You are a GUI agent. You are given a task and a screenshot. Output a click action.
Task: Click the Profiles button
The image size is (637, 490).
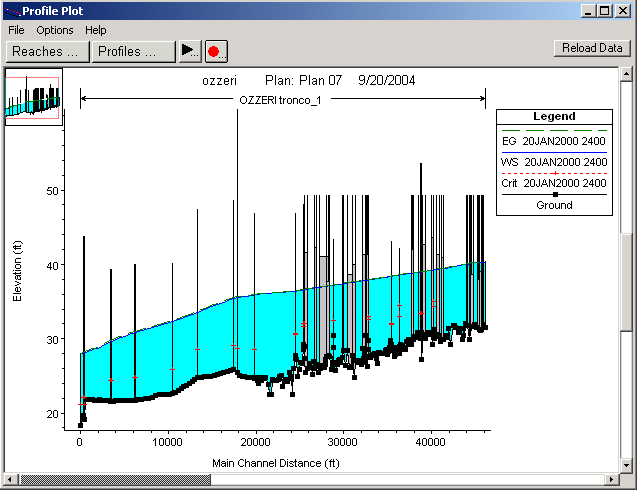[x=134, y=52]
